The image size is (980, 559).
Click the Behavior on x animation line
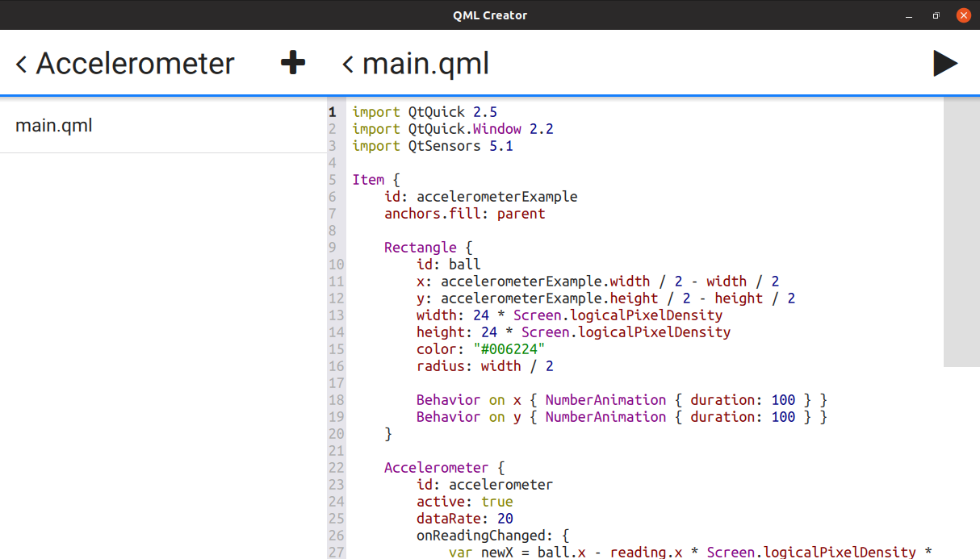coord(622,400)
